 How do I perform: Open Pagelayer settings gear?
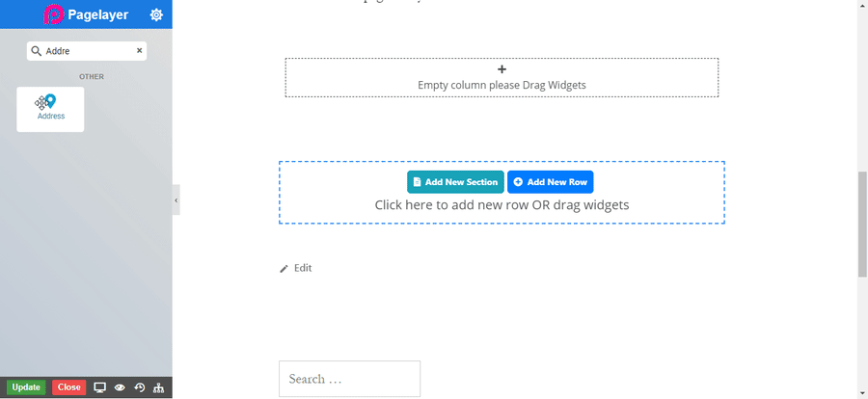[x=156, y=14]
